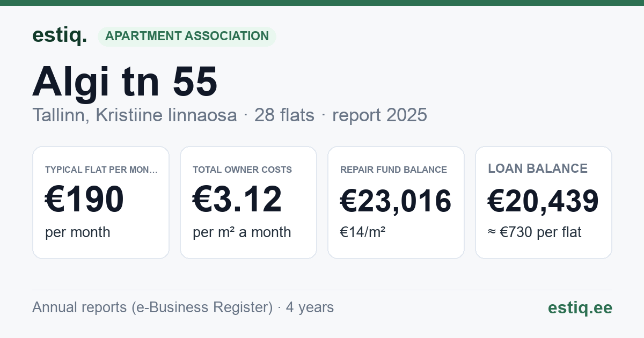Click the LOAN BALANCE label
This screenshot has width=644, height=338.
tap(538, 168)
